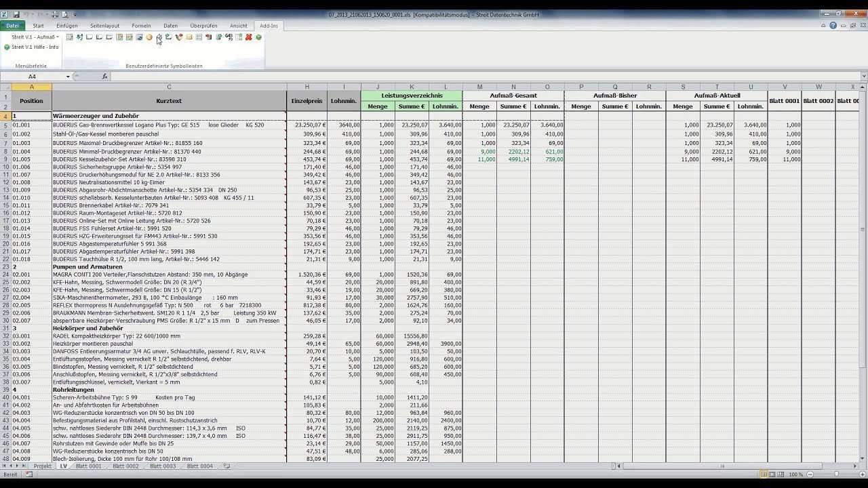This screenshot has width=868, height=488.
Task: Expand the Name Box dropdown arrow
Action: tap(68, 77)
